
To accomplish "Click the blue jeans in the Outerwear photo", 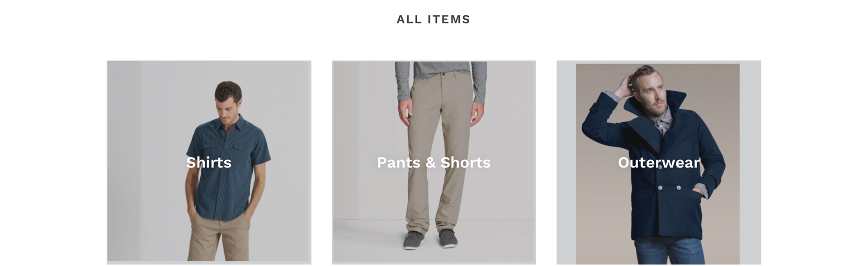I will pyautogui.click(x=669, y=251).
